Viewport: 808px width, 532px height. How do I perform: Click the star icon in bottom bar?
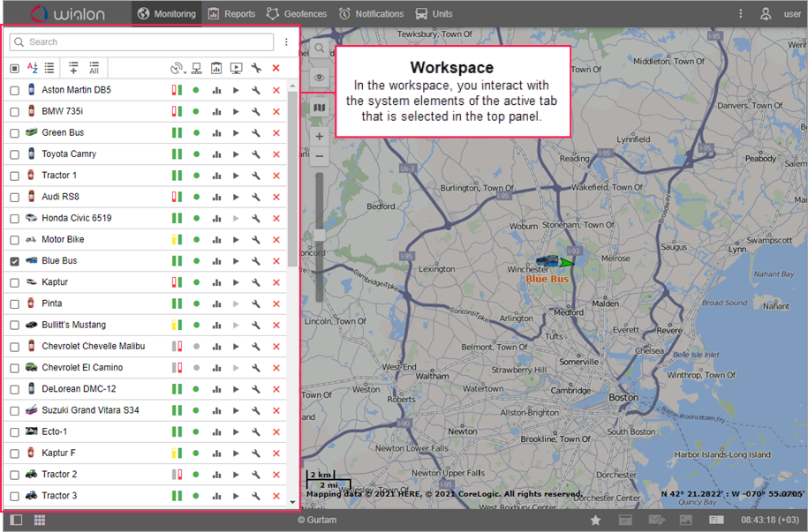click(x=595, y=521)
